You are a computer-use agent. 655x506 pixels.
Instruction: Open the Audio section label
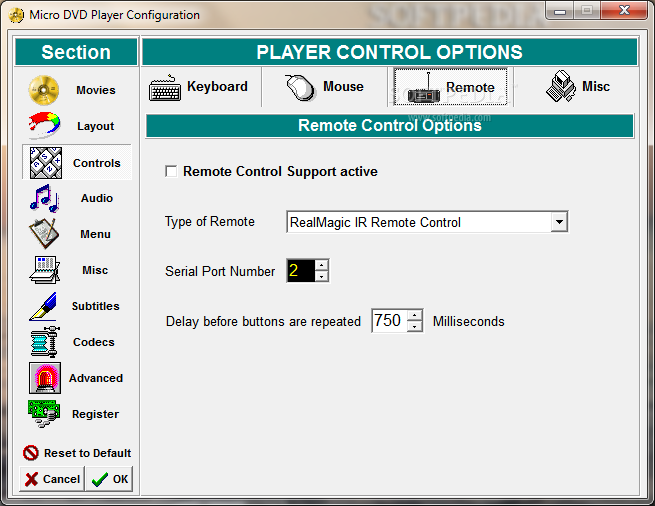click(x=97, y=198)
